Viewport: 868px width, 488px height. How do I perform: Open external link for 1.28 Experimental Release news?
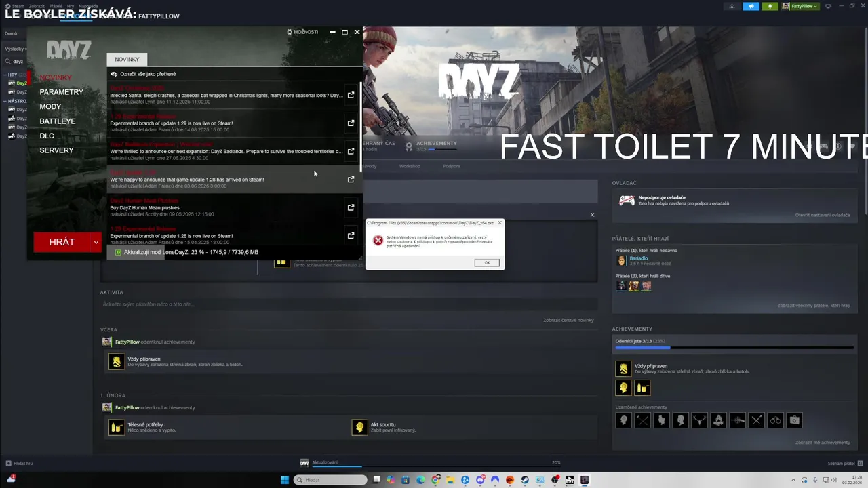[351, 235]
